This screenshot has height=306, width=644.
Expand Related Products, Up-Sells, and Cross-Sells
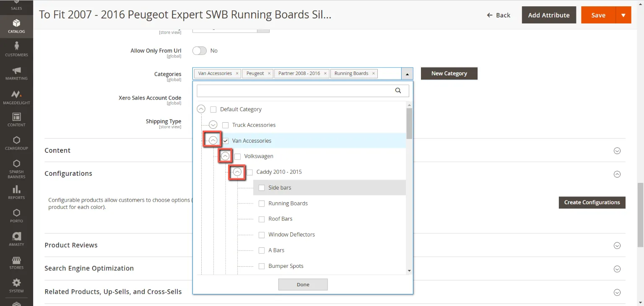click(x=617, y=292)
